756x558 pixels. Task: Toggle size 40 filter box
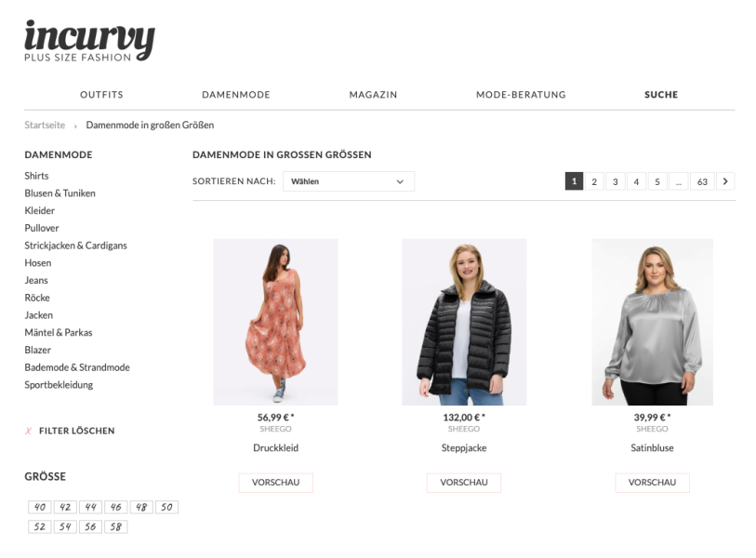[x=40, y=508]
